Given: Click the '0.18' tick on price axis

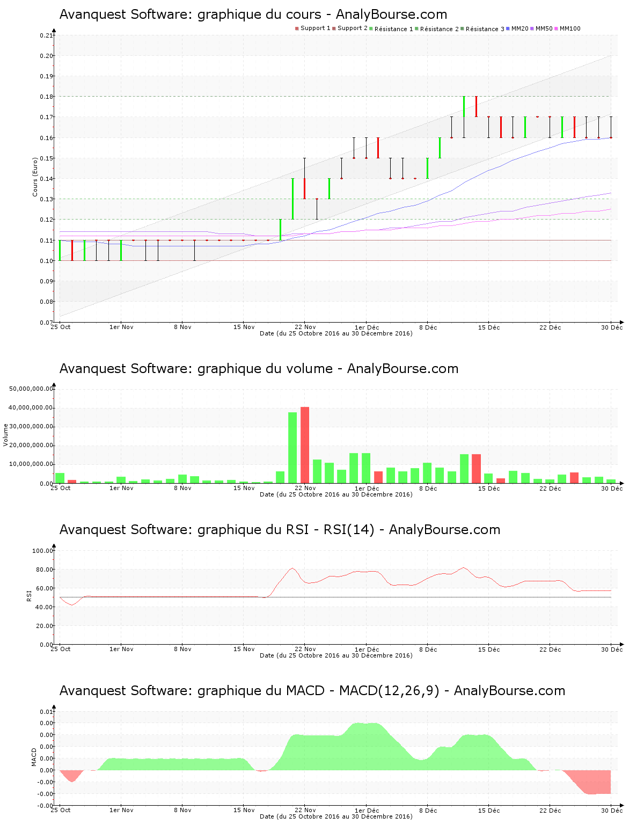Looking at the screenshot, I should (47, 97).
